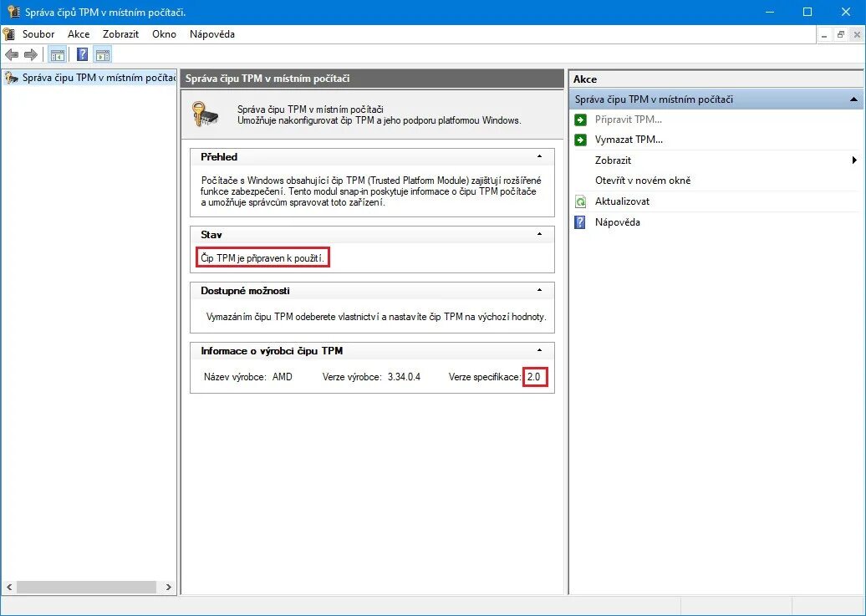The image size is (866, 616).
Task: Click the refresh icon beside Aktualizovat
Action: pos(580,201)
